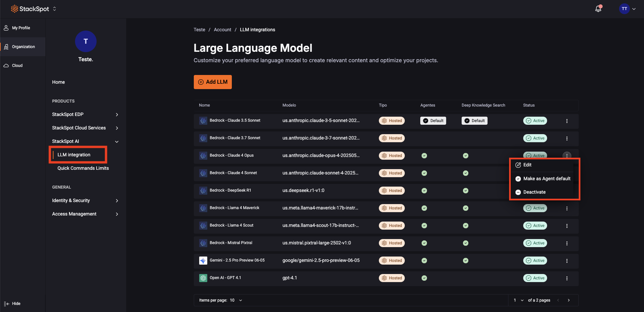
Task: Choose Make as Agent default option
Action: 546,179
